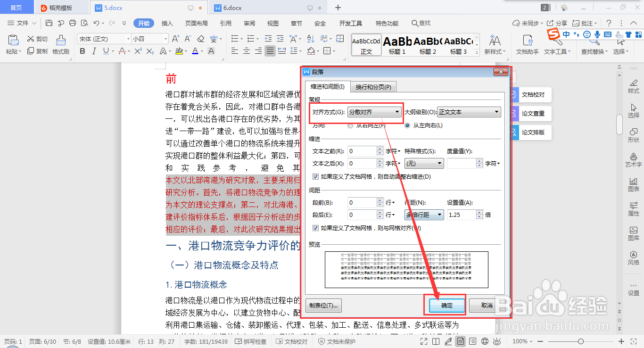Open the 图表 panel on the right
Image resolution: width=644 pixels, height=348 pixels.
633,184
